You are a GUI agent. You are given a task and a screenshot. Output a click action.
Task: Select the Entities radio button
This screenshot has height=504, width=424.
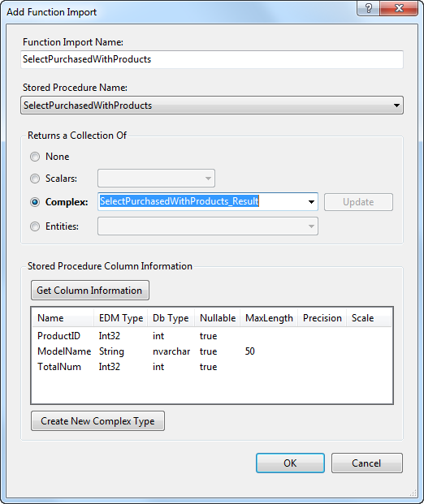click(x=35, y=226)
